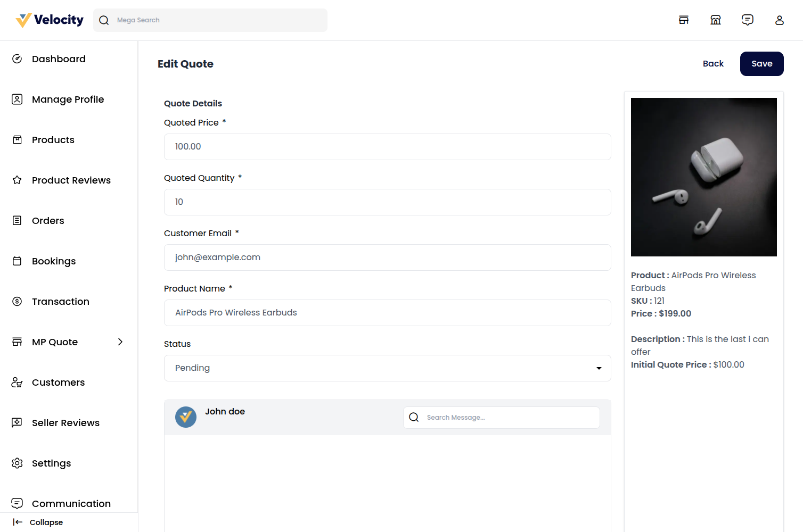This screenshot has height=532, width=803.
Task: Click the product Description text
Action: (x=700, y=346)
